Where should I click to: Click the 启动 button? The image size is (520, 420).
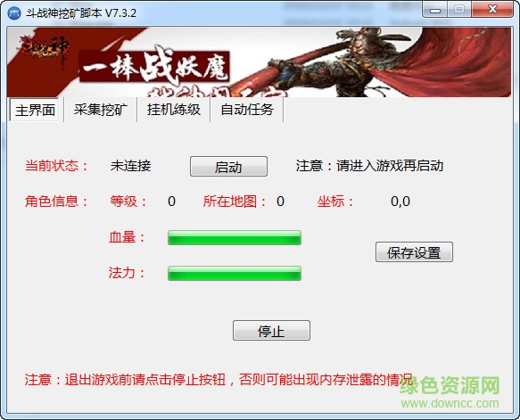tap(228, 167)
